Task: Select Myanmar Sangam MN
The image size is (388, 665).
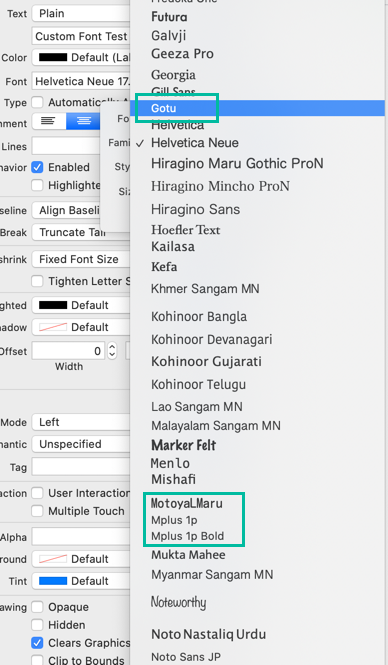Action: tap(212, 575)
